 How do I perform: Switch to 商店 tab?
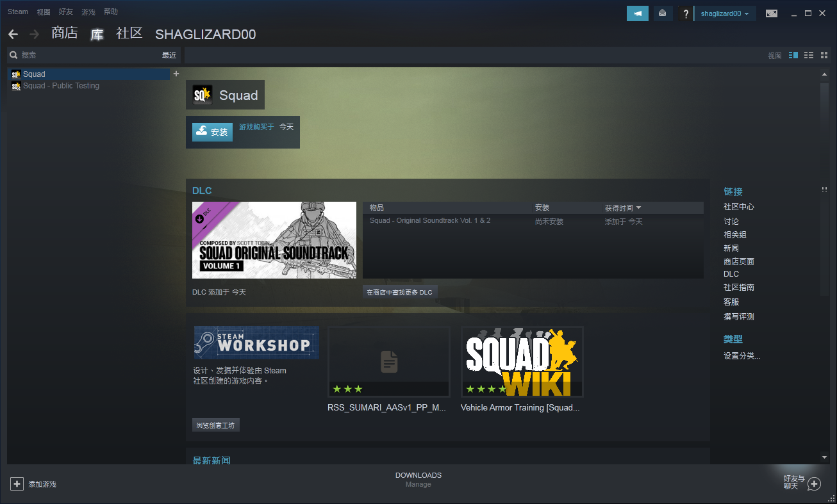pos(65,33)
